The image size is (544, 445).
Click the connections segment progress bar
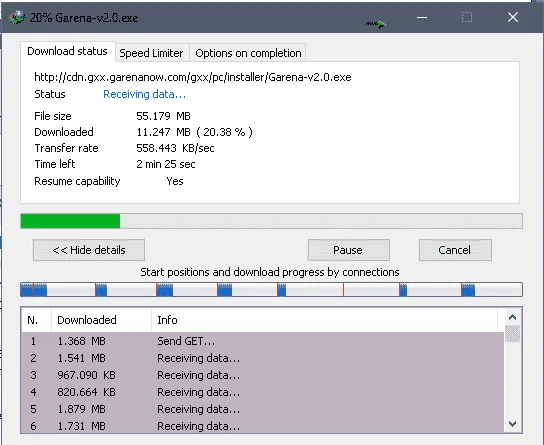click(271, 290)
